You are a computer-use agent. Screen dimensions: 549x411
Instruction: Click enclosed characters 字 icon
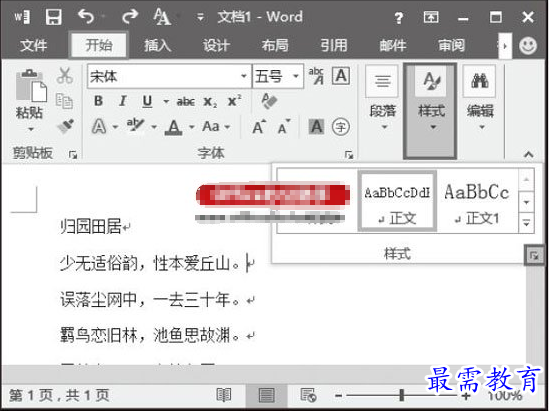pyautogui.click(x=341, y=127)
